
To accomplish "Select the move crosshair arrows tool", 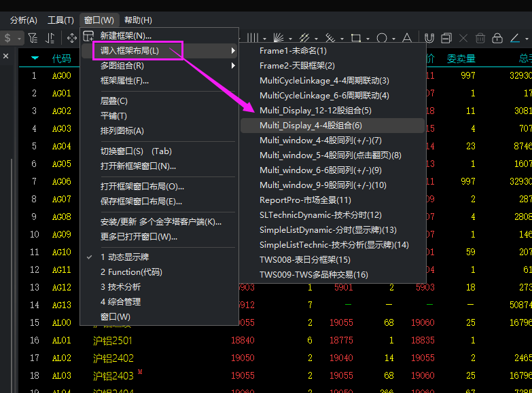I will pyautogui.click(x=71, y=38).
